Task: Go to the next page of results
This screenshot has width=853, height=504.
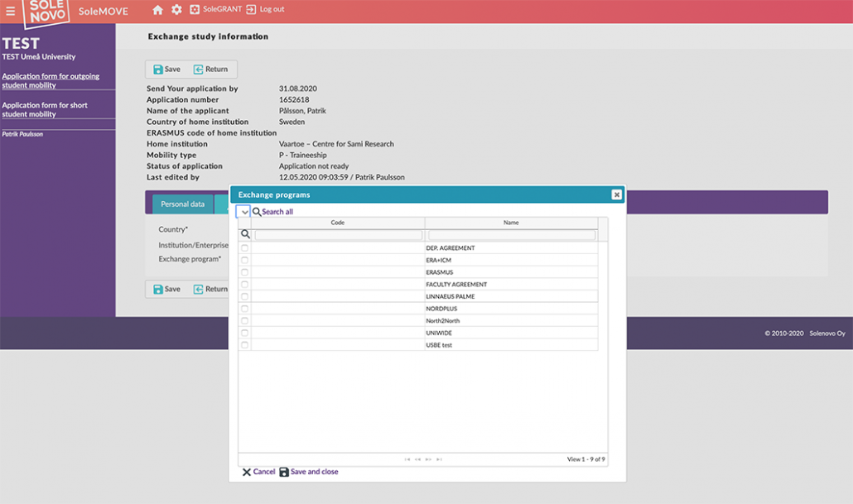Action: [428, 459]
